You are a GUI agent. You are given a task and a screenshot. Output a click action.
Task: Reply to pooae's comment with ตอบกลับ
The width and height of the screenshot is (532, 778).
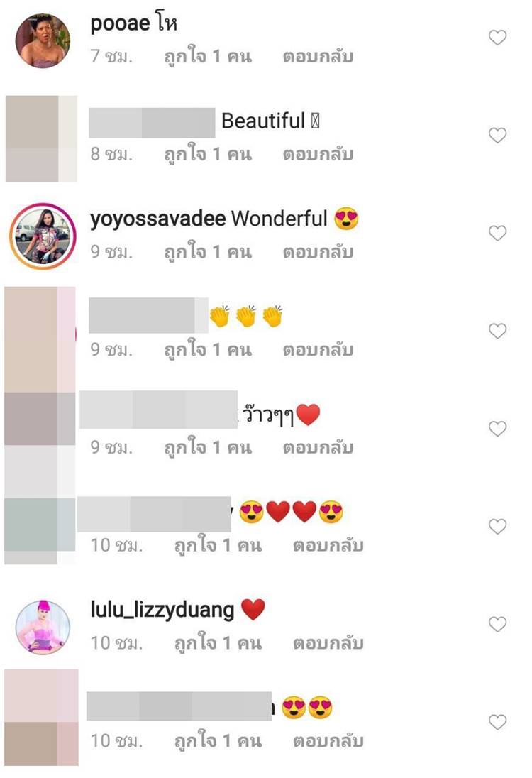point(318,56)
